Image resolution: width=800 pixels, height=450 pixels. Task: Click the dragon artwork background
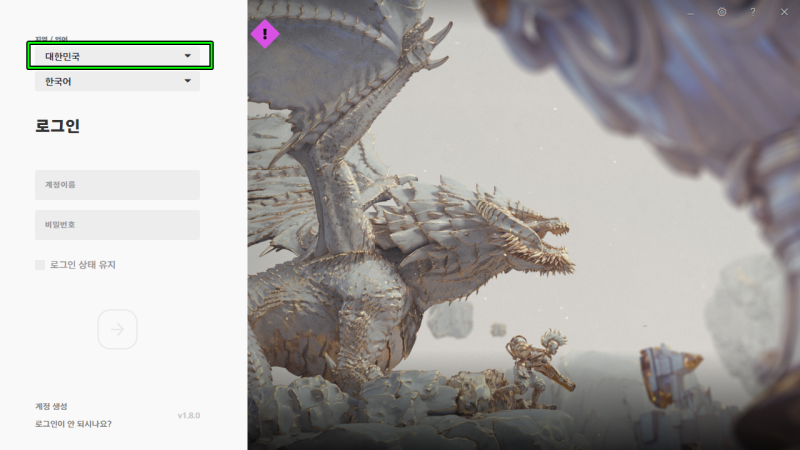[x=523, y=225]
